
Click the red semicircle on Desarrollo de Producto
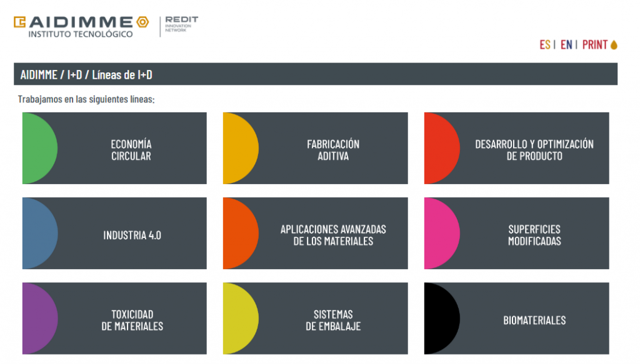[442, 148]
